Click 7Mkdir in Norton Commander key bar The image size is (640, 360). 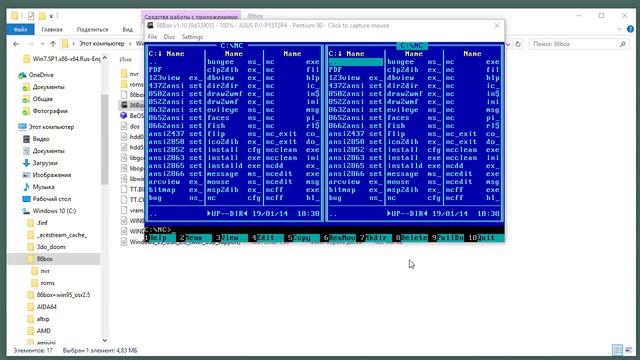pyautogui.click(x=375, y=238)
